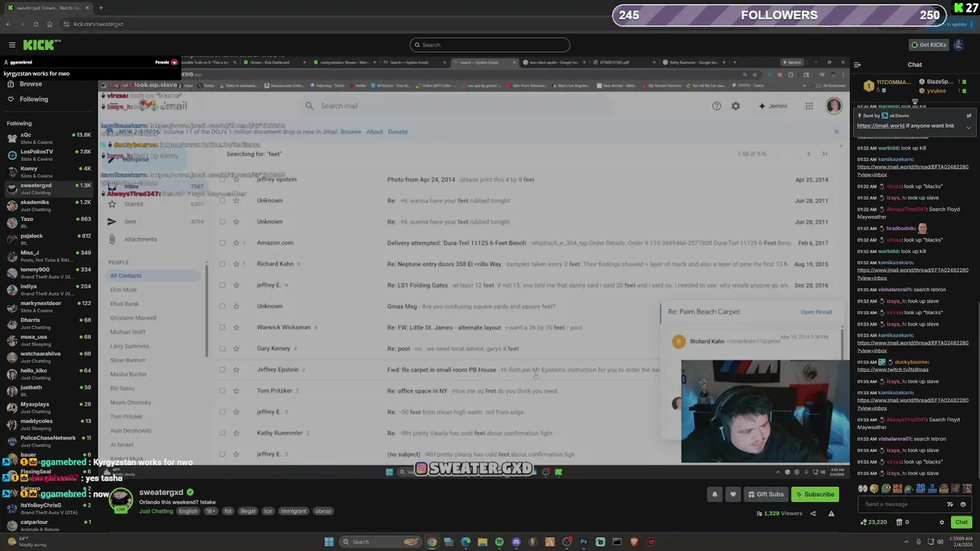Open the chat shop icon
The image size is (980, 551).
(x=899, y=522)
